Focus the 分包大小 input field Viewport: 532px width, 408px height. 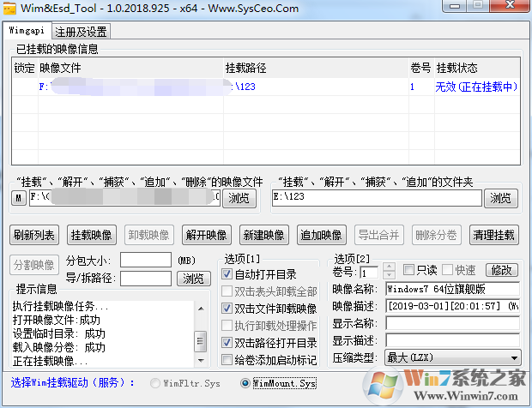pos(146,260)
